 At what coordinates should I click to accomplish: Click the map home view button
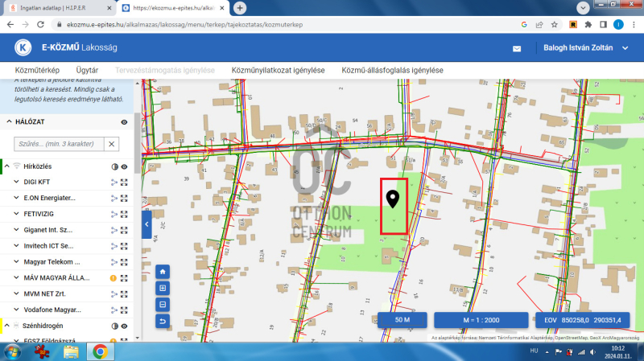163,271
